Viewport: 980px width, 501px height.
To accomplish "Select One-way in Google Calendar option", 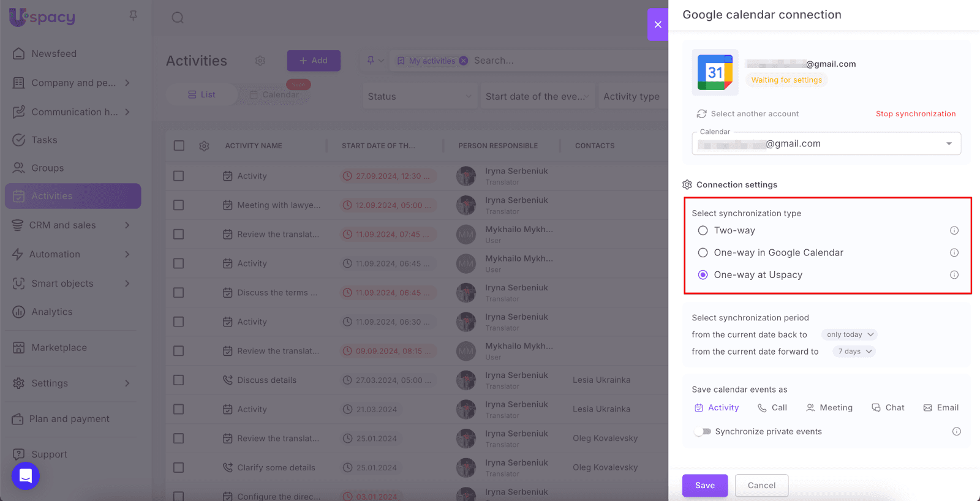I will pyautogui.click(x=703, y=253).
